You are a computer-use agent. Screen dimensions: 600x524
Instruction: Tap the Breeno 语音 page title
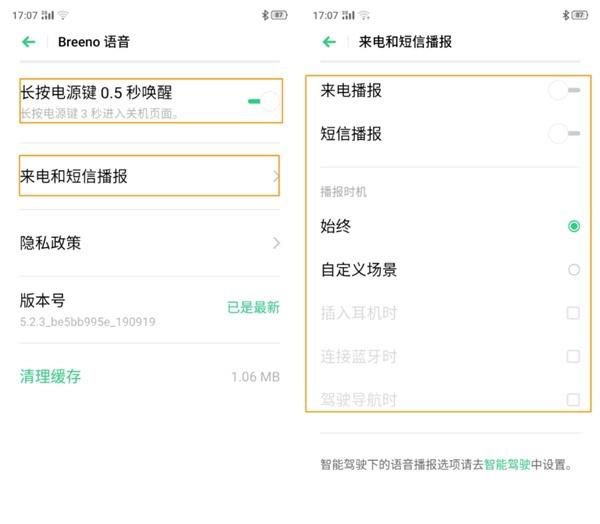(x=94, y=42)
